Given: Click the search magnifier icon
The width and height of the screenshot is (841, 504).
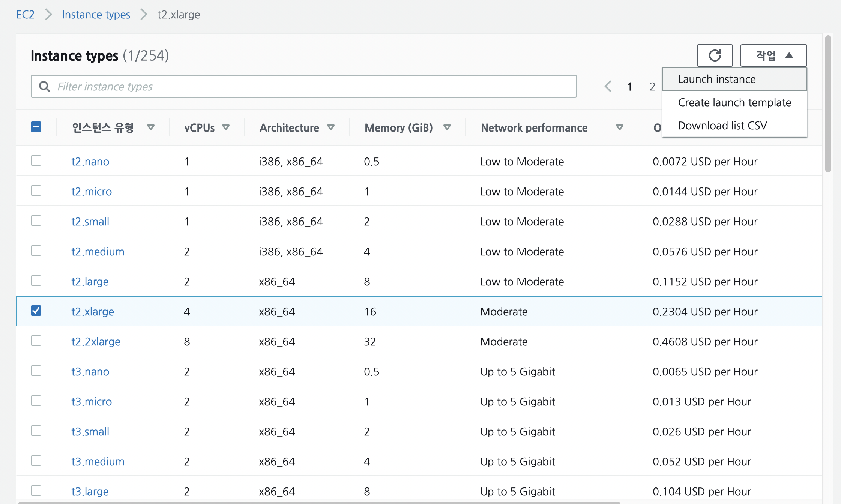Looking at the screenshot, I should coord(45,87).
